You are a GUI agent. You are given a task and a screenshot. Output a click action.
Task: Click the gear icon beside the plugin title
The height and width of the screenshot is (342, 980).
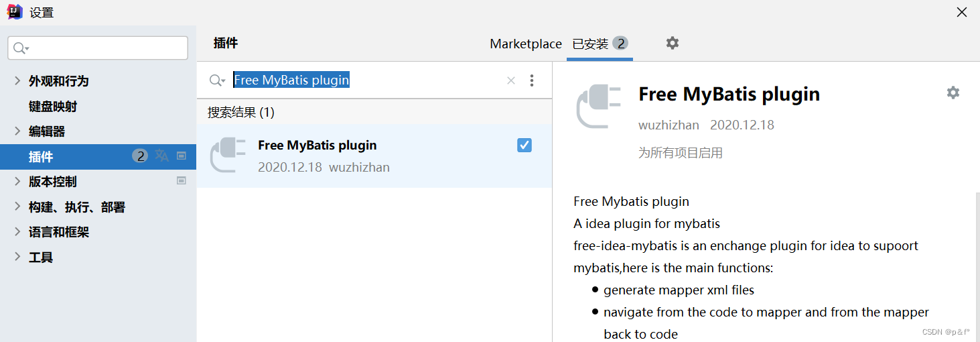pos(953,93)
